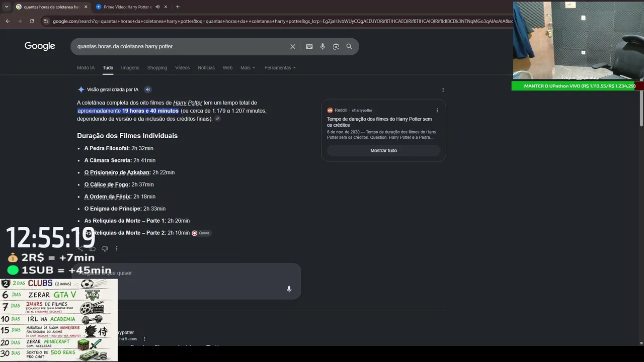Click the 12:55:19 countdown timer overlay
The image size is (644, 362).
51,238
